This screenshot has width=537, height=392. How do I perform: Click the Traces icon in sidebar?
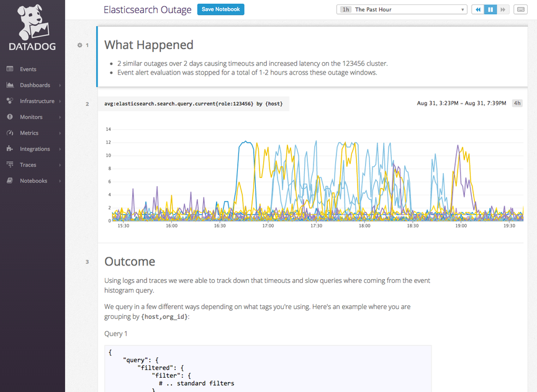pos(10,165)
